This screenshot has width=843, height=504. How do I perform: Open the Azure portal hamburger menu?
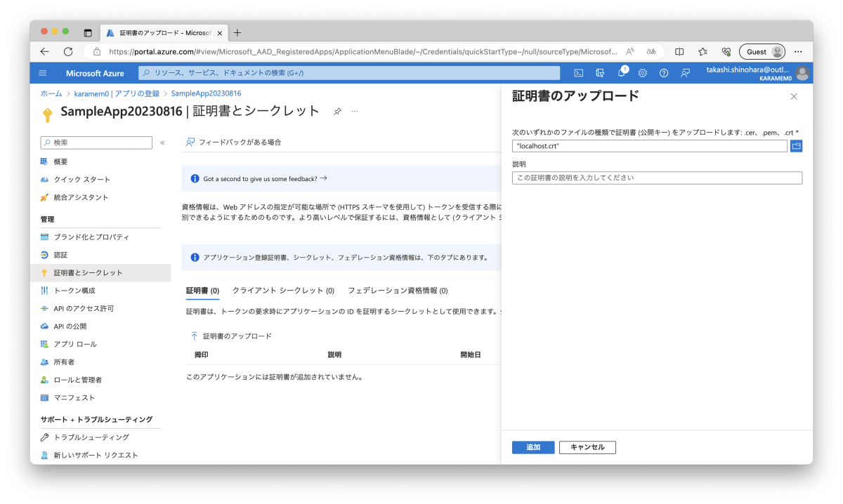pos(43,73)
